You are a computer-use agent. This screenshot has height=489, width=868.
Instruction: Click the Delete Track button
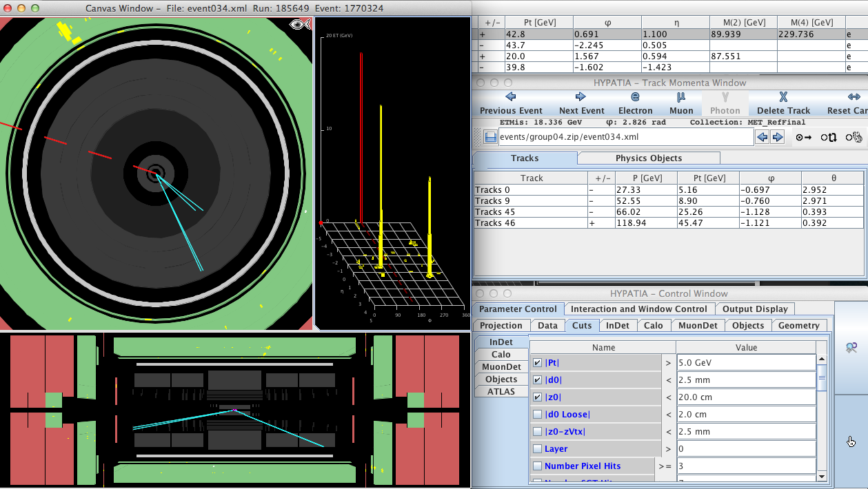tap(783, 103)
